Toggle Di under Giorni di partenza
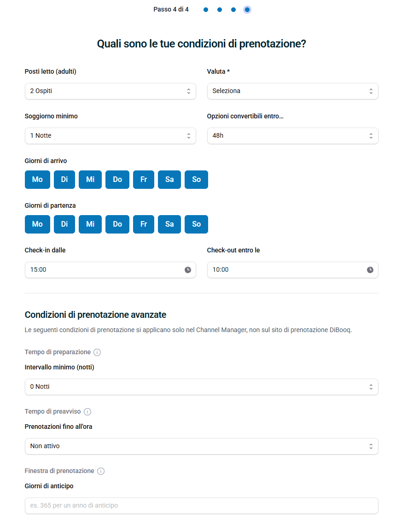 pyautogui.click(x=64, y=224)
